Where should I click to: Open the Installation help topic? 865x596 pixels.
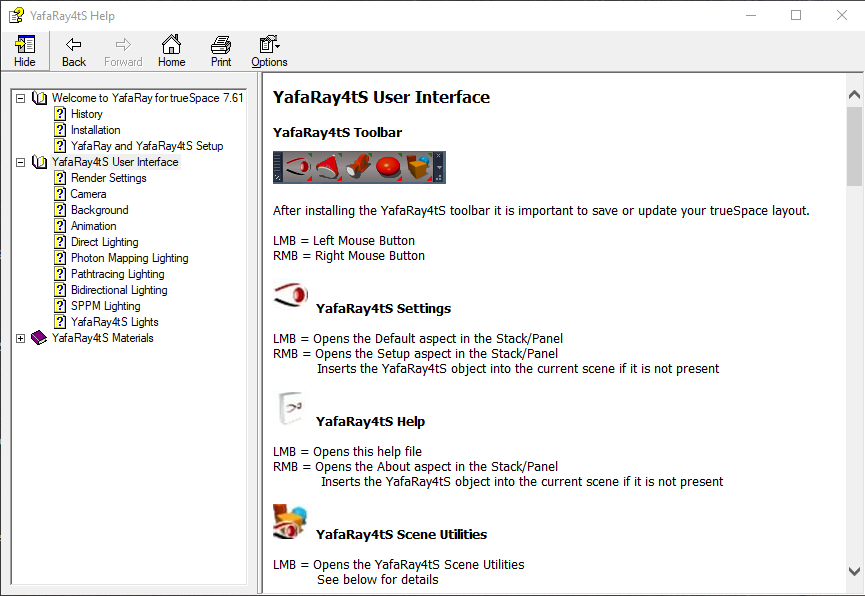tap(95, 130)
